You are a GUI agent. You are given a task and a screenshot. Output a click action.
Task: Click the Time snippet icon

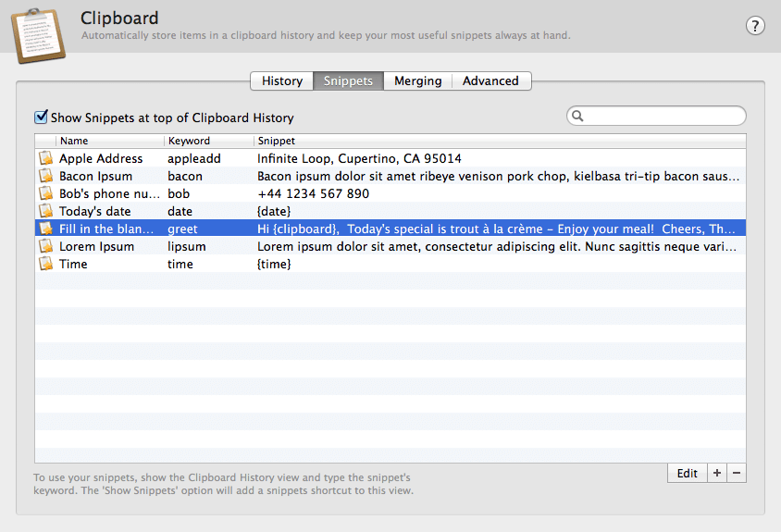pyautogui.click(x=46, y=264)
